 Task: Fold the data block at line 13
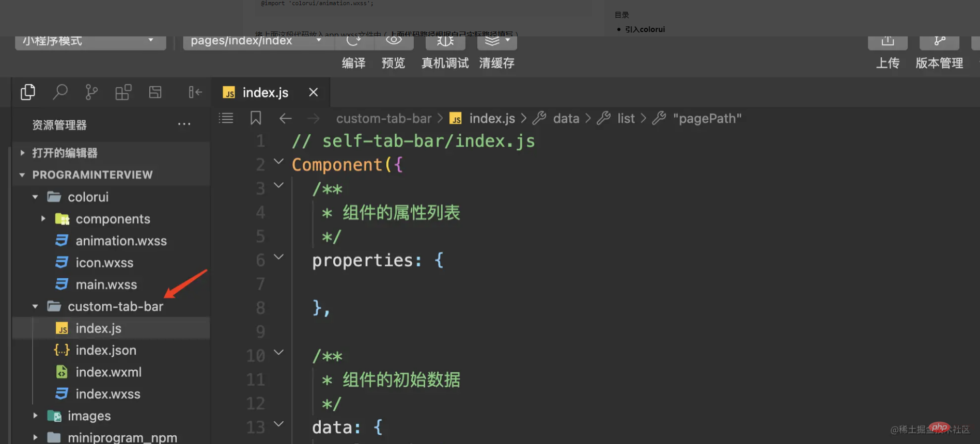click(x=278, y=424)
